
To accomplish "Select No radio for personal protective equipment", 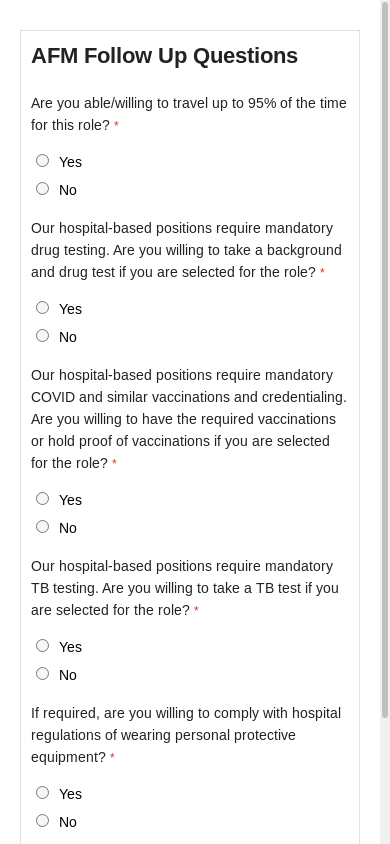I will tap(42, 820).
